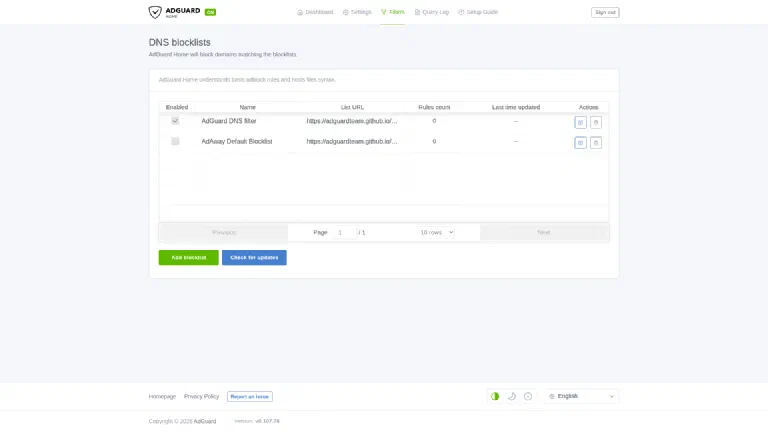Image resolution: width=768 pixels, height=432 pixels.
Task: Open the Privacy Policy footer link
Action: [201, 397]
